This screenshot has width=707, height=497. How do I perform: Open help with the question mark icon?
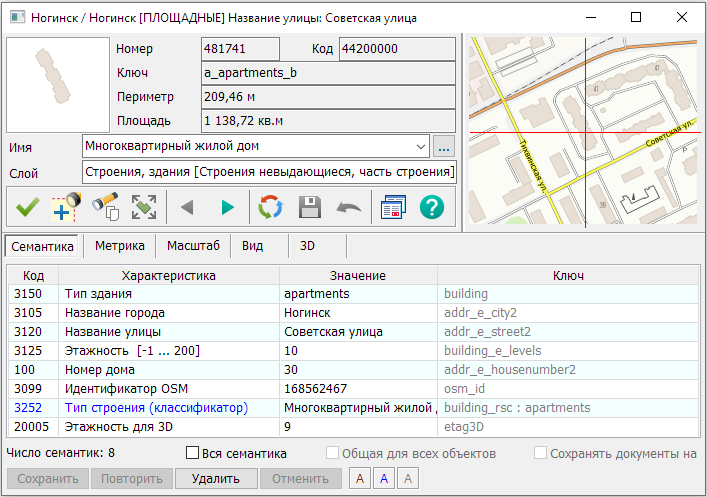click(x=432, y=207)
